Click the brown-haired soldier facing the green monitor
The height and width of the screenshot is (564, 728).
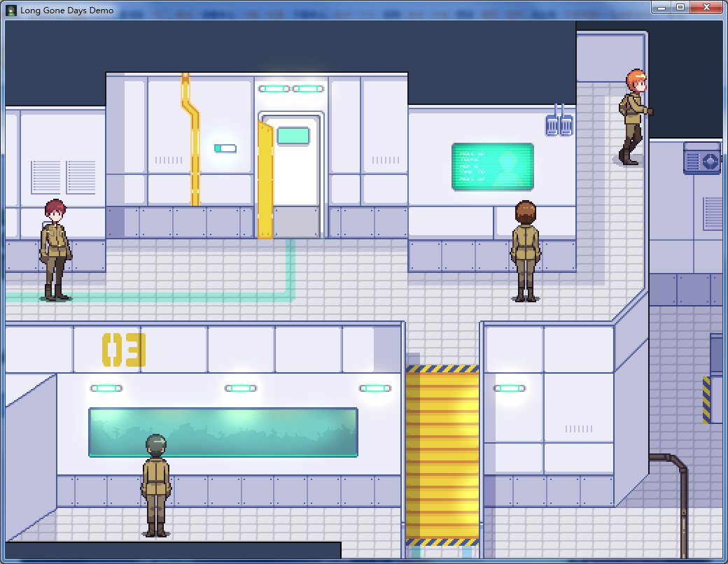coord(526,251)
